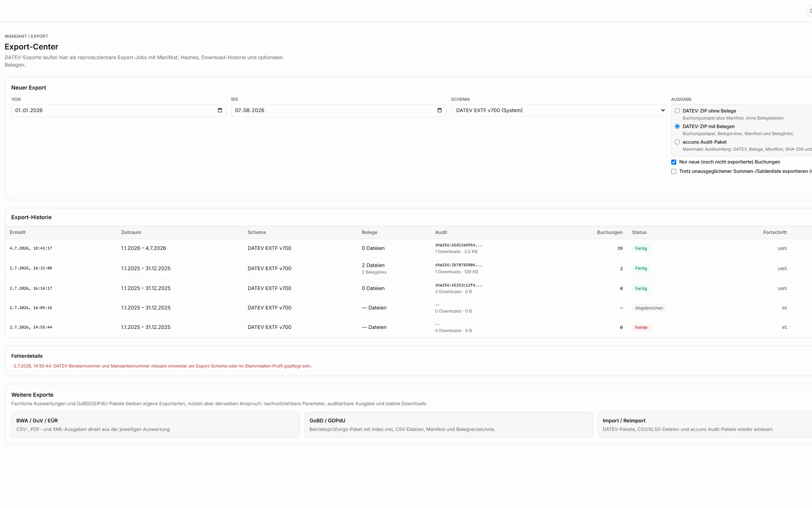Click hash sha256:65d13a9954...
The width and height of the screenshot is (812, 508).
(x=458, y=245)
